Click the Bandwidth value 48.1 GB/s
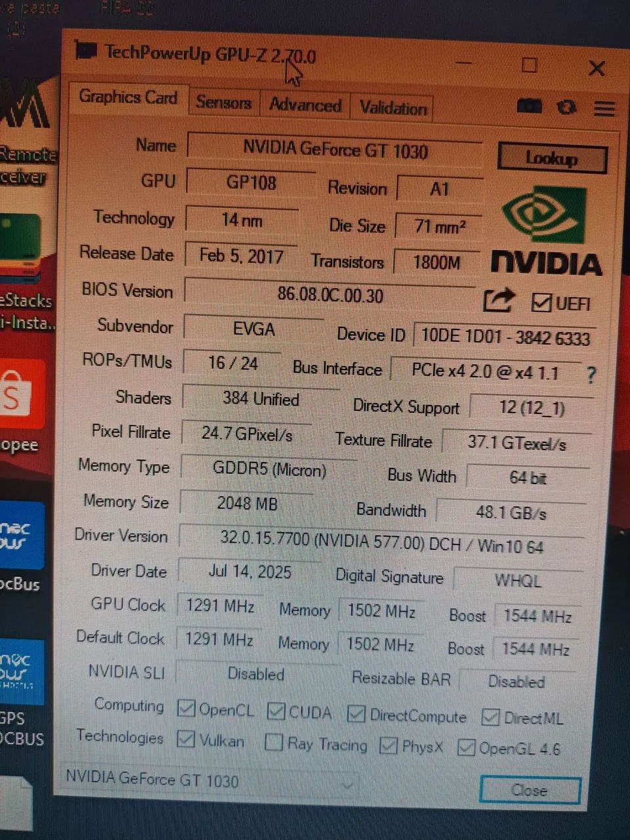This screenshot has width=630, height=840. 511,513
